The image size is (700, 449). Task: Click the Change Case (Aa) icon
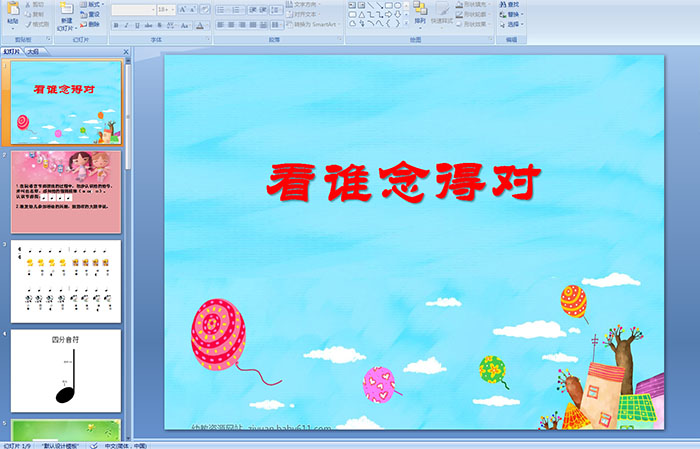[184, 25]
